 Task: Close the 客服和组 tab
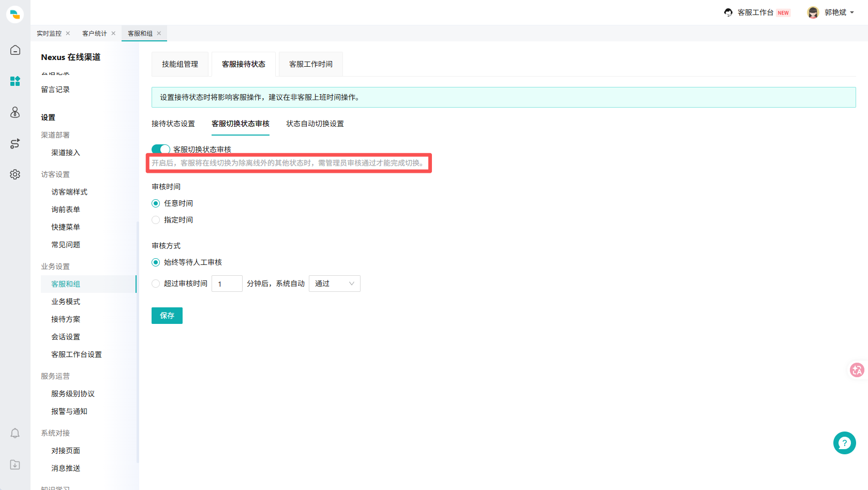[159, 33]
